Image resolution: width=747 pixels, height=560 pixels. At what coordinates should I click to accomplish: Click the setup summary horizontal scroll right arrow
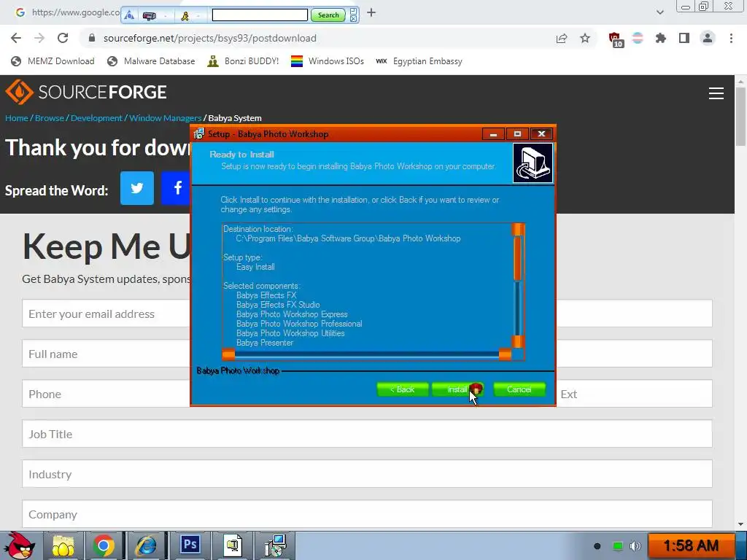505,354
